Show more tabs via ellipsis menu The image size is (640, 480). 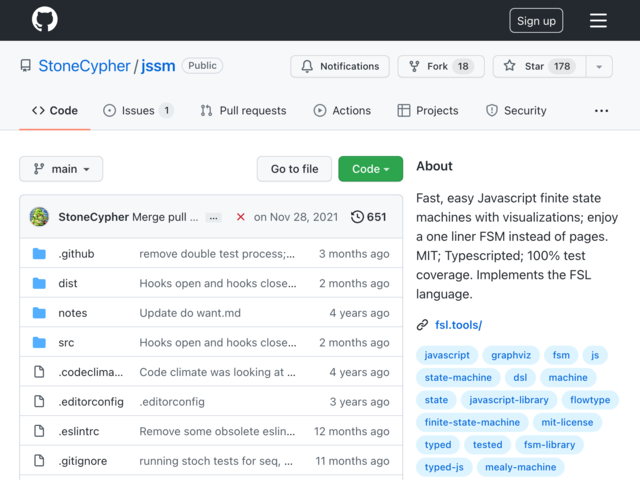(601, 111)
